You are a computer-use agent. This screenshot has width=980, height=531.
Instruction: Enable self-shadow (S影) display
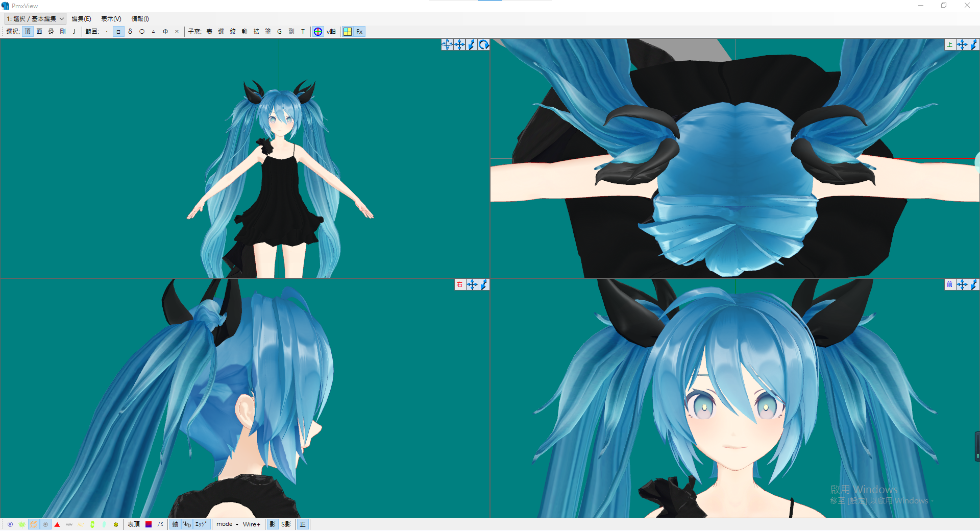pos(285,524)
